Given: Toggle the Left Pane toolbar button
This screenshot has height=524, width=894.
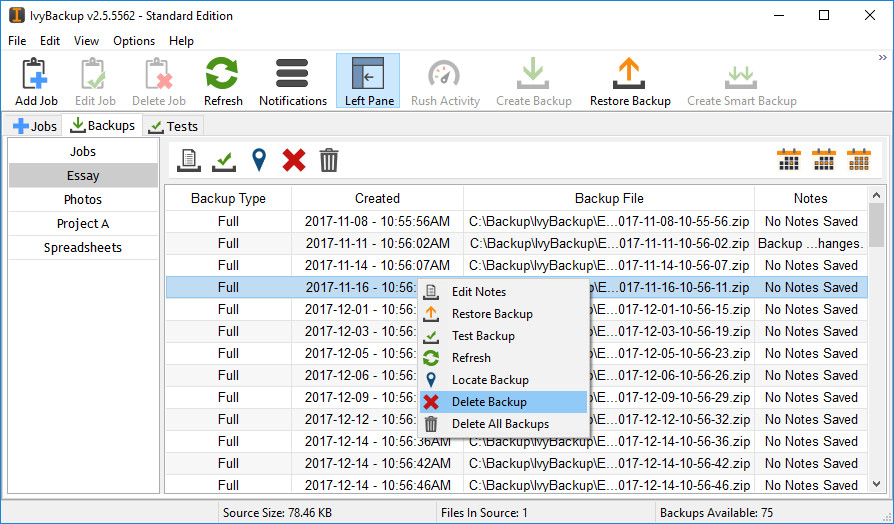Looking at the screenshot, I should pos(368,81).
